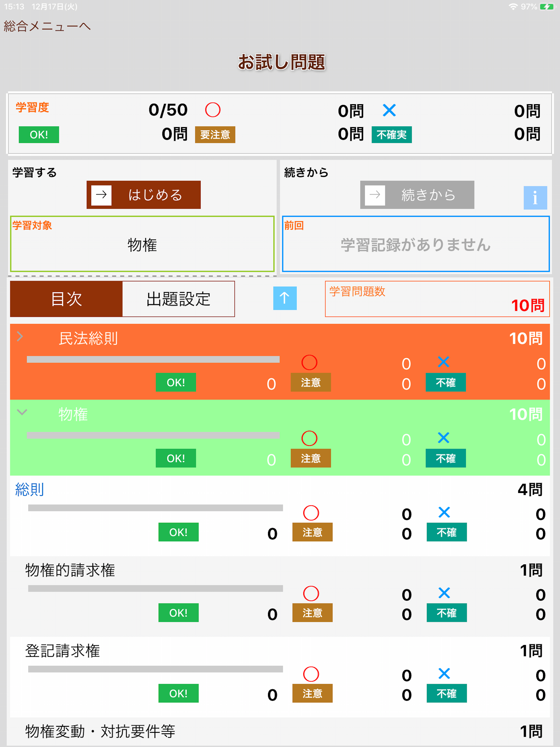The width and height of the screenshot is (560, 747).
Task: Tap the red circle in 民法総則 row
Action: point(309,362)
